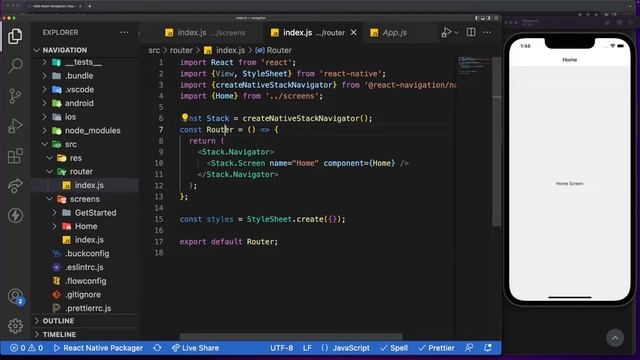Click the Router symbol breadcrumb
This screenshot has height=360, width=640.
click(x=273, y=50)
